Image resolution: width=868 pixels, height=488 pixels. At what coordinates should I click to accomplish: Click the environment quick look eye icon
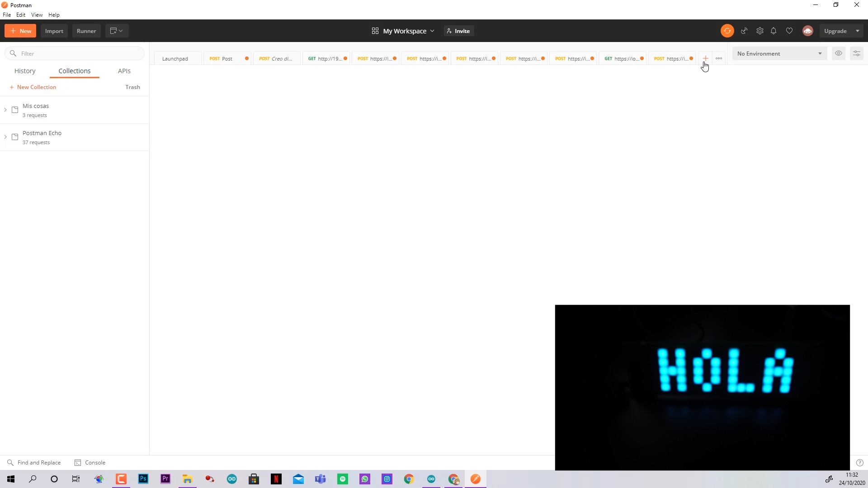click(839, 53)
